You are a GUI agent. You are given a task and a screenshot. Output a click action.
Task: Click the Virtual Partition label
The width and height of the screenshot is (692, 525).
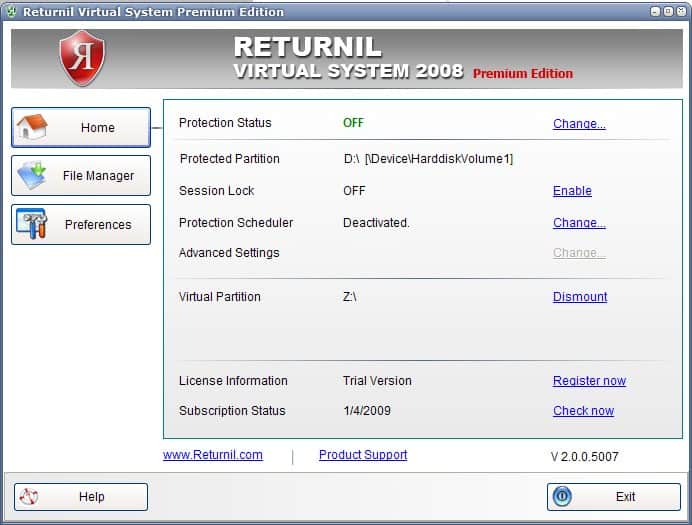[x=220, y=296]
